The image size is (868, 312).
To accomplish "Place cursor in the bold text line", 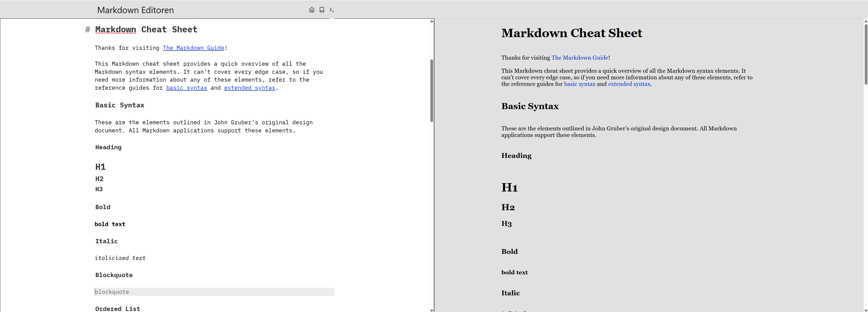I will pyautogui.click(x=110, y=224).
